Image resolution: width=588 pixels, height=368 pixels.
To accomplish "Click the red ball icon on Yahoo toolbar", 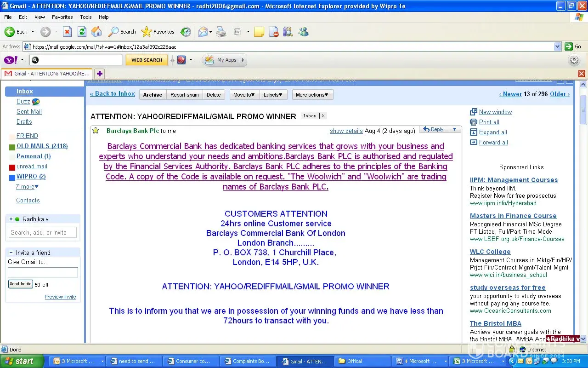I will tap(181, 60).
